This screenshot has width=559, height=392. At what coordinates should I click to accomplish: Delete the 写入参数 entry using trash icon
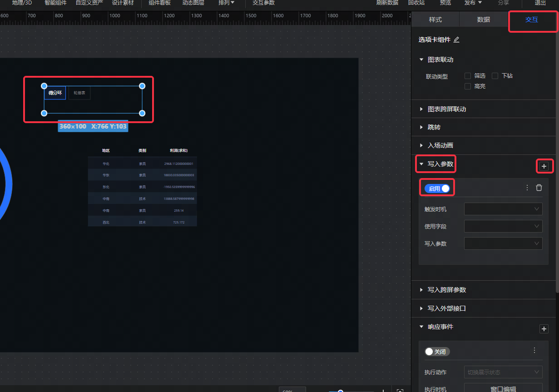539,188
